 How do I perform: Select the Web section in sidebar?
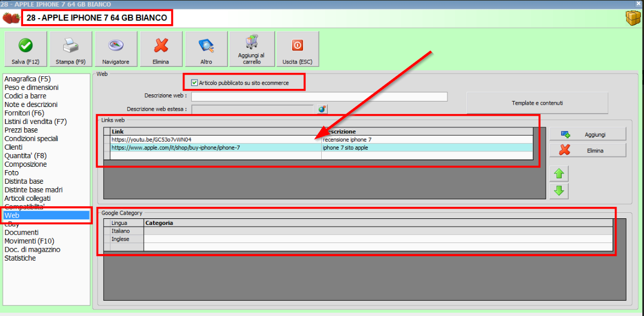[x=47, y=216]
